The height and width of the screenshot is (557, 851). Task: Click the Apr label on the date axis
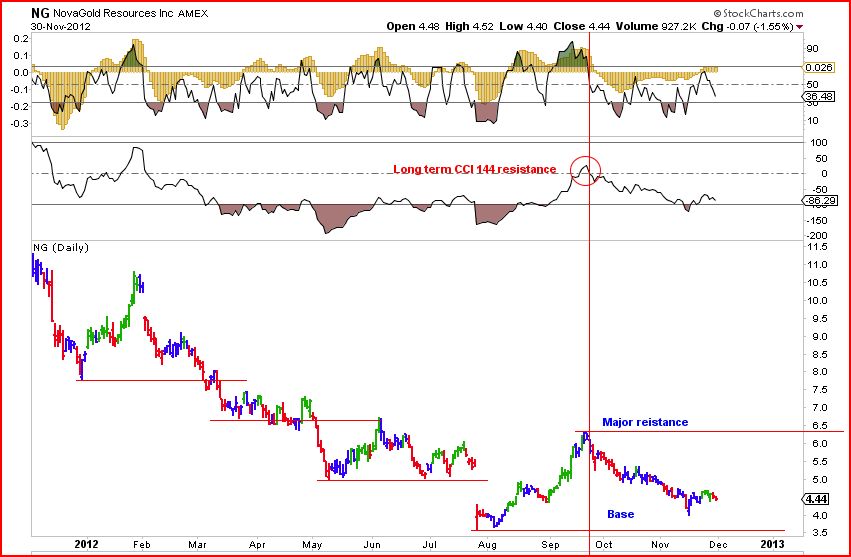[x=257, y=544]
